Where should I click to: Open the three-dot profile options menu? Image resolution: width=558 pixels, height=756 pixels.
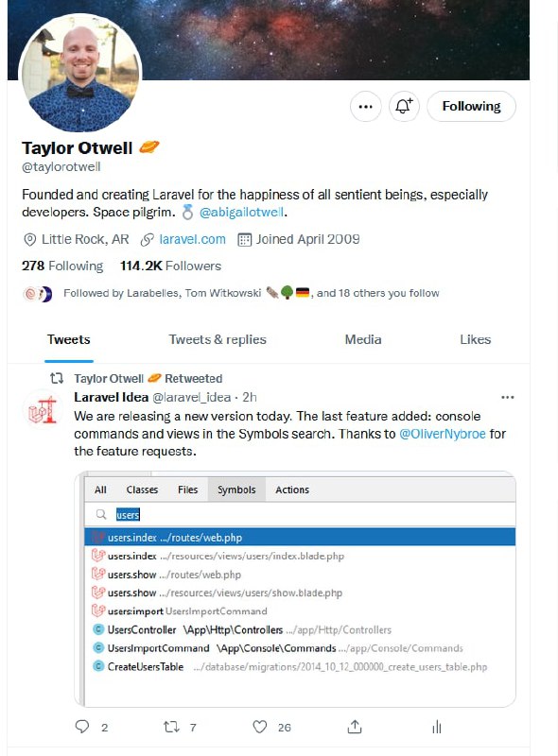tap(365, 106)
